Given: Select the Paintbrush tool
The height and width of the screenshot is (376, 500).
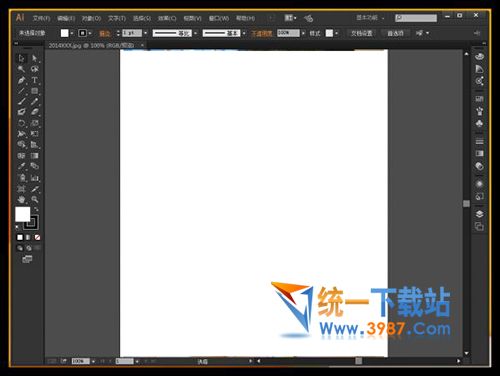Looking at the screenshot, I should [21, 101].
